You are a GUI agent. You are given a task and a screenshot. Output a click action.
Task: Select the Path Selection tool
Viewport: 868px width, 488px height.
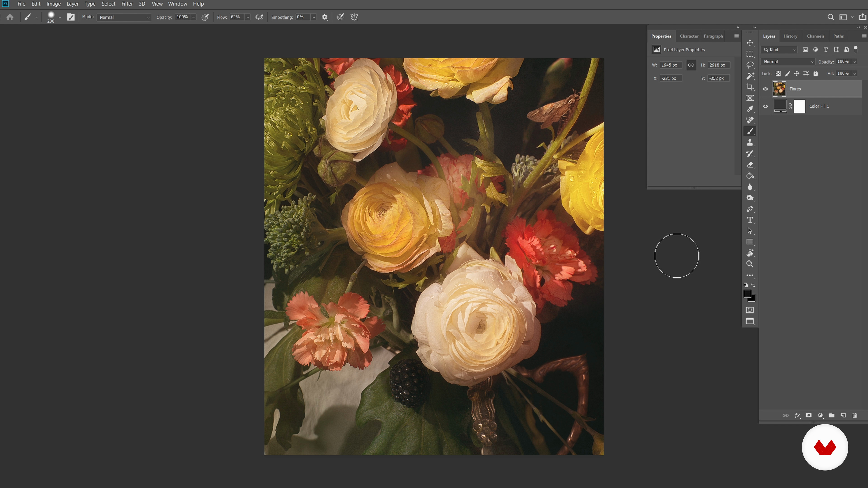click(750, 231)
